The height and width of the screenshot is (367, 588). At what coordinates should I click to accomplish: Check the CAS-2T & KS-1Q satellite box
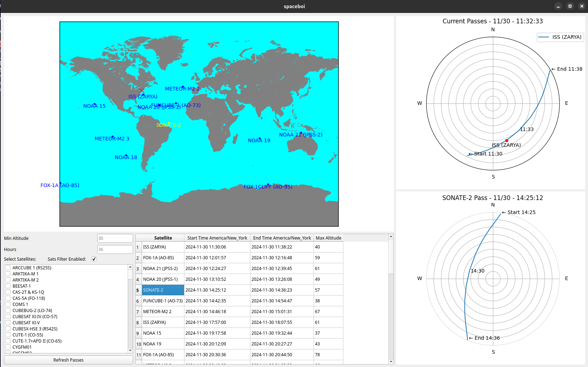(8, 292)
